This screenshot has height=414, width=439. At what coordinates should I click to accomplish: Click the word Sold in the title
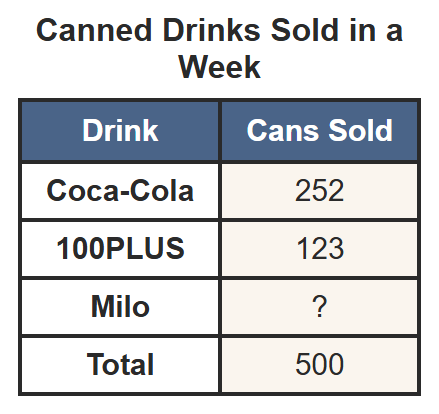[x=304, y=30]
